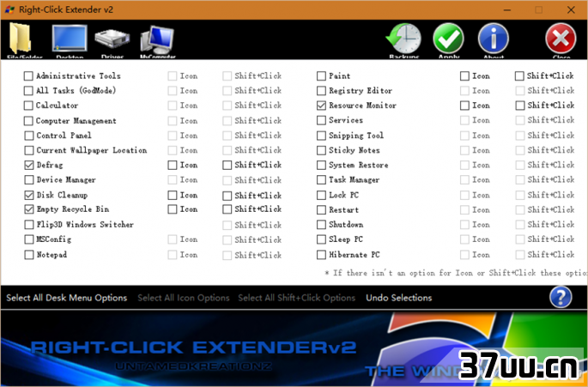Screen dimensions: 588x387
Task: Show the About info icon
Action: (493, 39)
